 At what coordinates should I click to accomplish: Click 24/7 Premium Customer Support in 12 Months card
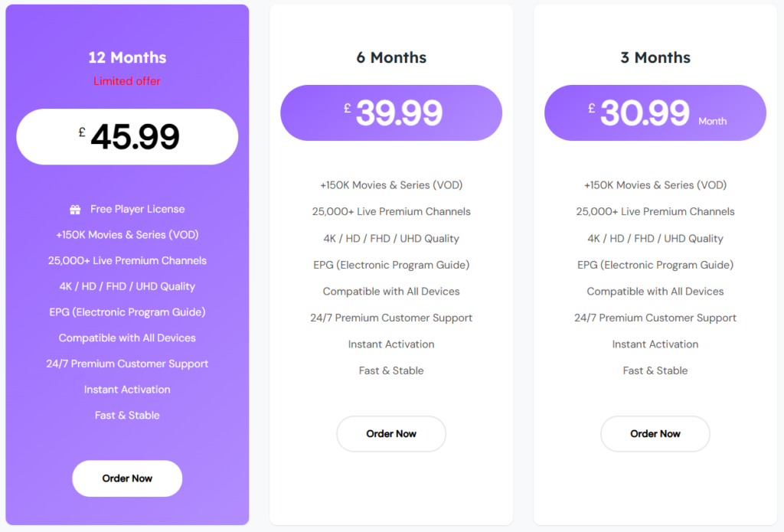127,364
